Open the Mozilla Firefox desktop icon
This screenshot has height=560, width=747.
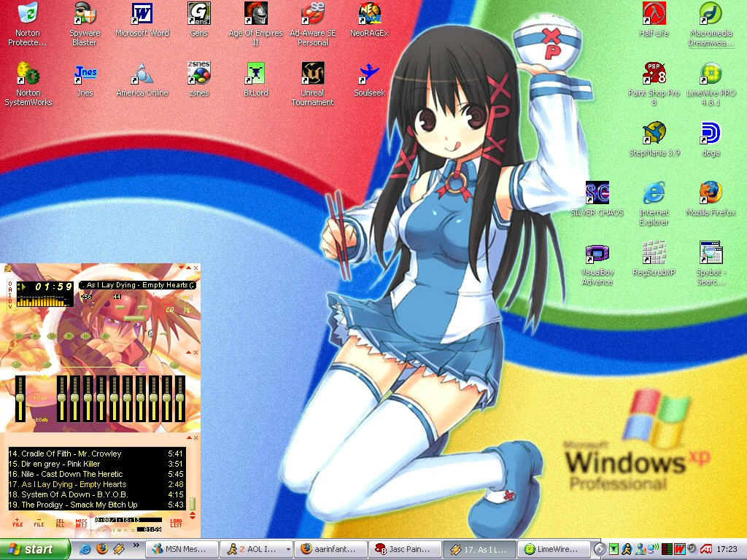[x=711, y=199]
